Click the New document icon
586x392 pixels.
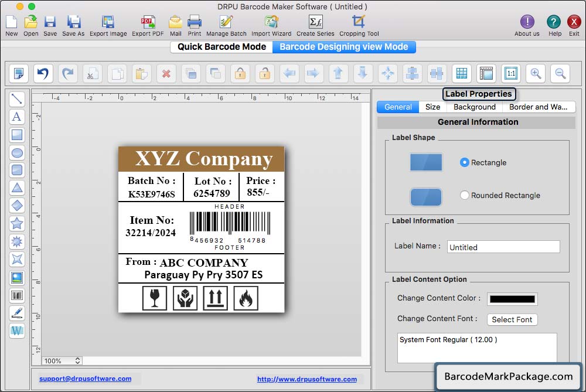tap(11, 25)
